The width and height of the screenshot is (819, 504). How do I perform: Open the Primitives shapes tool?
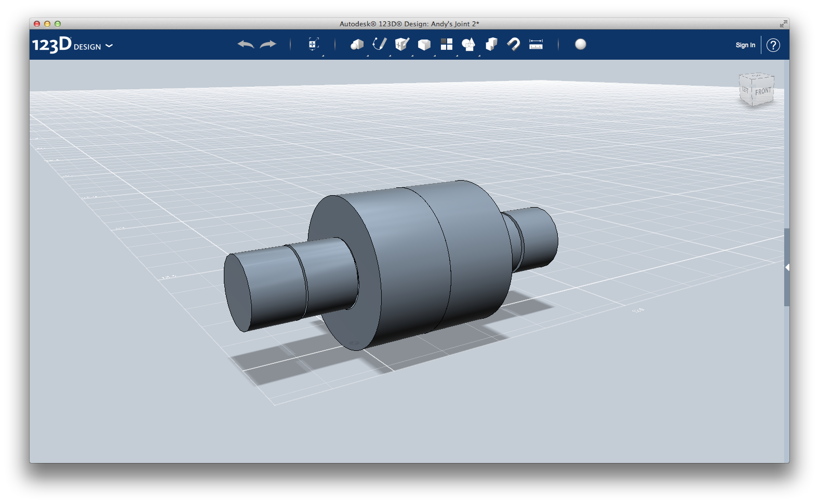357,45
